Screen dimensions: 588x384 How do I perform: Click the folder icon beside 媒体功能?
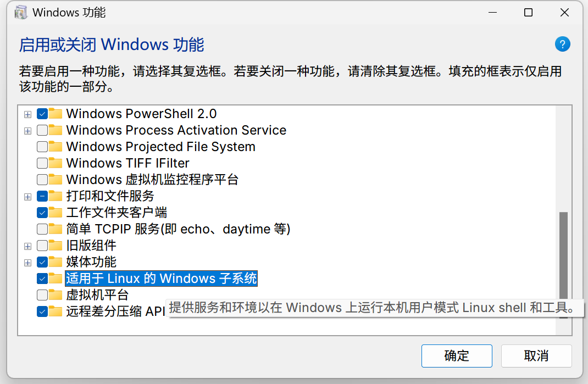coord(56,262)
